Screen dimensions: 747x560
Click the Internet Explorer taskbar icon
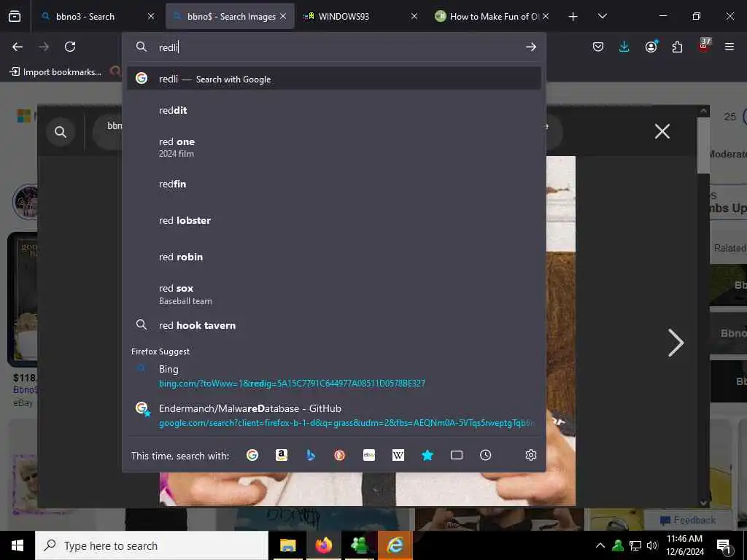395,545
